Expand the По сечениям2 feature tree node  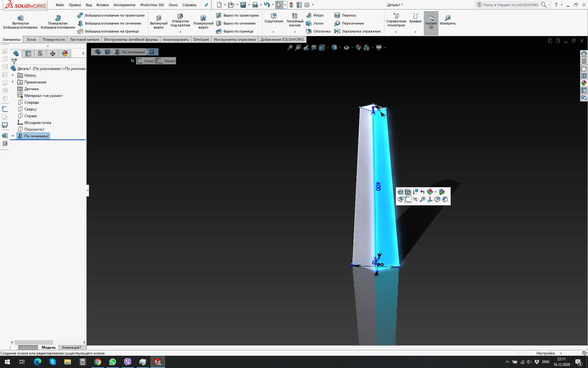(13, 136)
